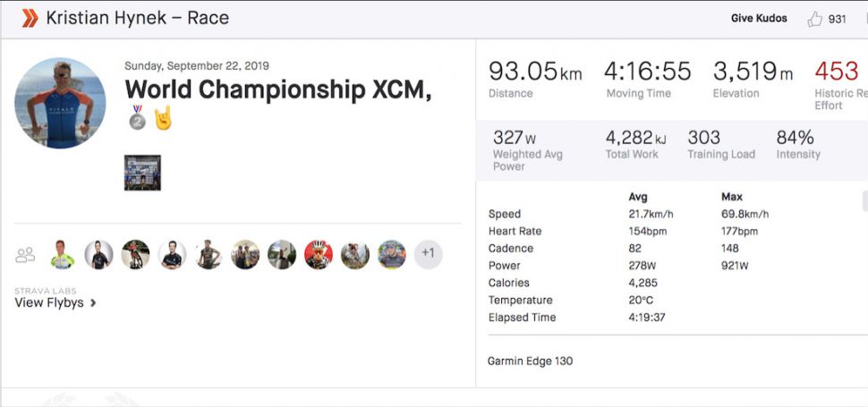868x407 pixels.
Task: Open the View Flybys chevron link
Action: 55,302
